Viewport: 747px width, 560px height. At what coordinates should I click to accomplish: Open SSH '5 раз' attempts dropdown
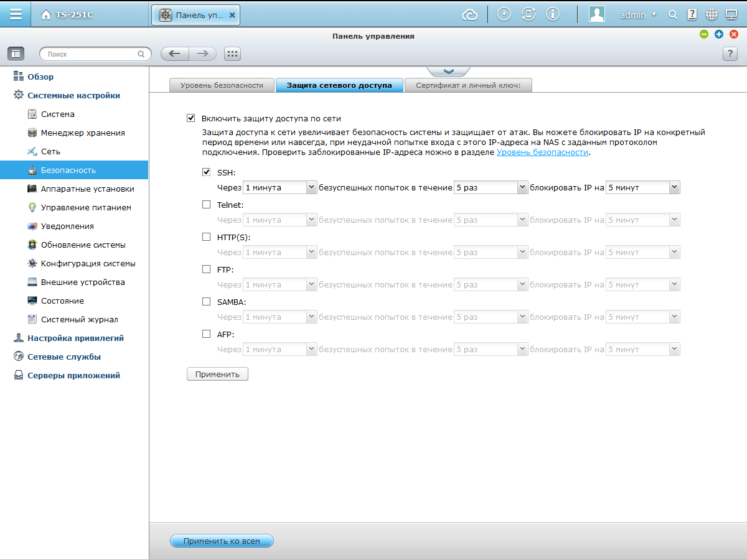click(491, 187)
